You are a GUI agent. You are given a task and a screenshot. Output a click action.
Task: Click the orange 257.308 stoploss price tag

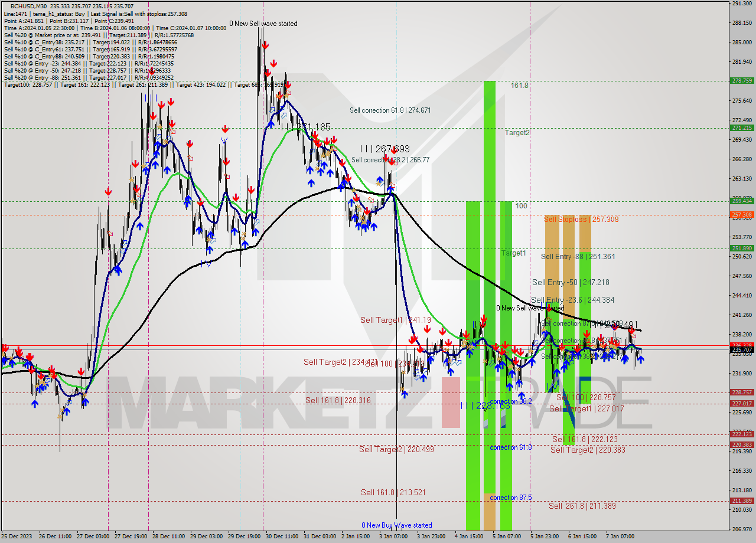[x=742, y=215]
